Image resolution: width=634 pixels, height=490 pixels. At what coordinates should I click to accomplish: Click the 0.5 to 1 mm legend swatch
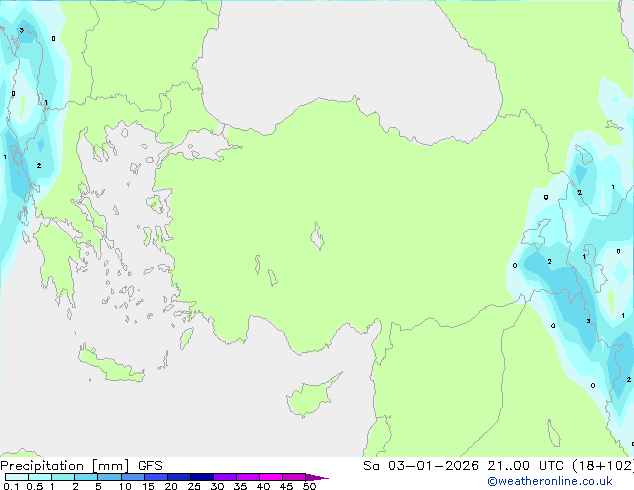click(40, 477)
